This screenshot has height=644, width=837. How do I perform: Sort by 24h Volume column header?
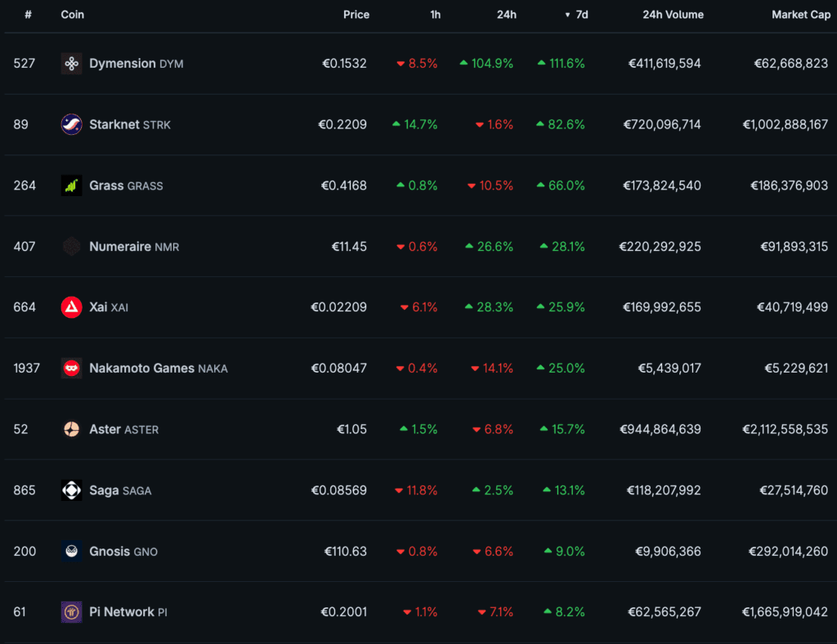click(673, 15)
